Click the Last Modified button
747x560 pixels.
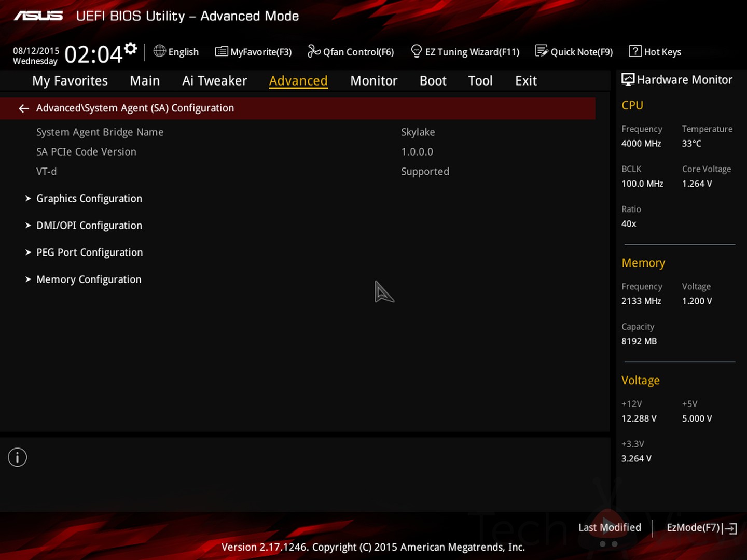pos(610,527)
